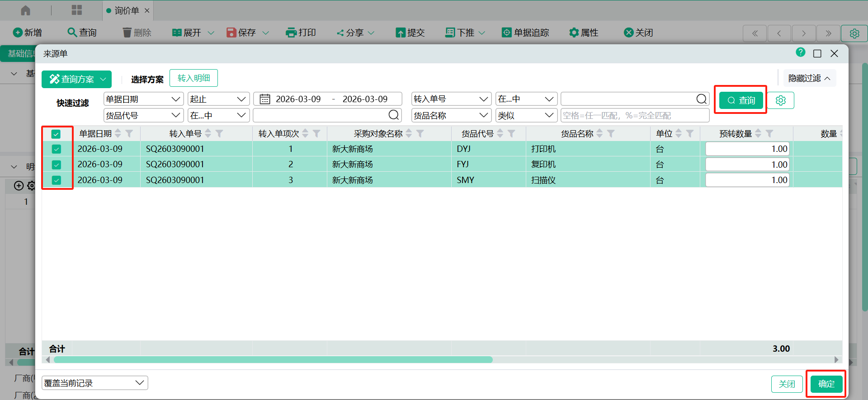Viewport: 868px width, 400px height.
Task: Click the calendar icon in date range
Action: click(265, 99)
